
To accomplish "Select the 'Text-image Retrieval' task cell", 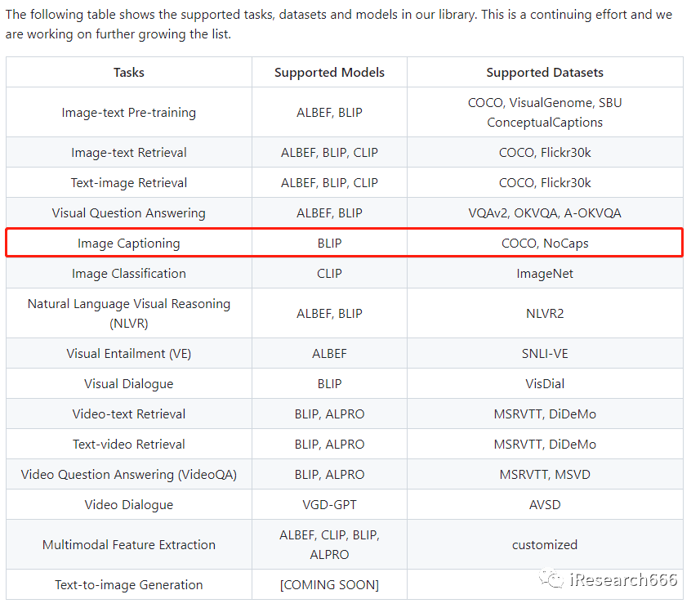I will click(129, 183).
